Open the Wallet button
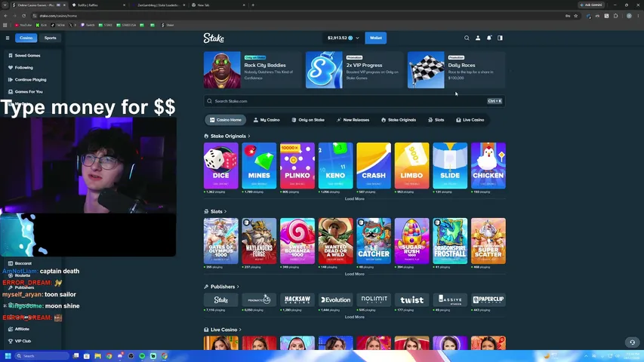644x362 pixels. click(376, 38)
